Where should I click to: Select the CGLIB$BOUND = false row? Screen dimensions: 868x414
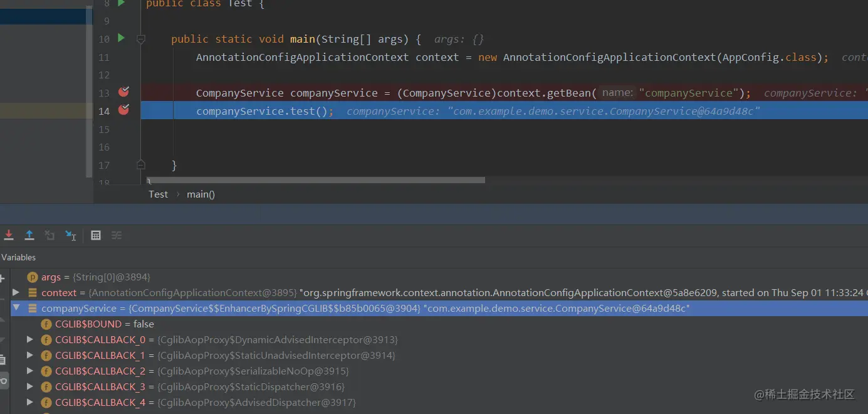point(439,324)
